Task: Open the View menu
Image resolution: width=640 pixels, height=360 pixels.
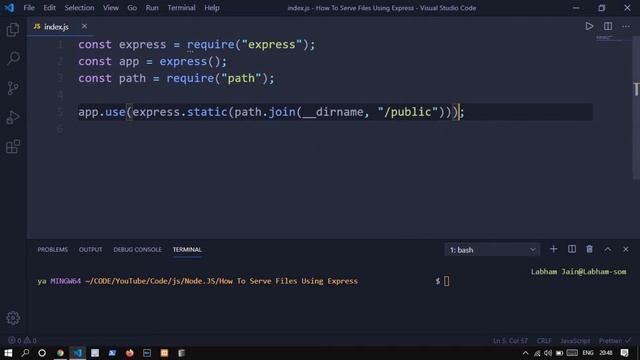Action: pyautogui.click(x=111, y=8)
